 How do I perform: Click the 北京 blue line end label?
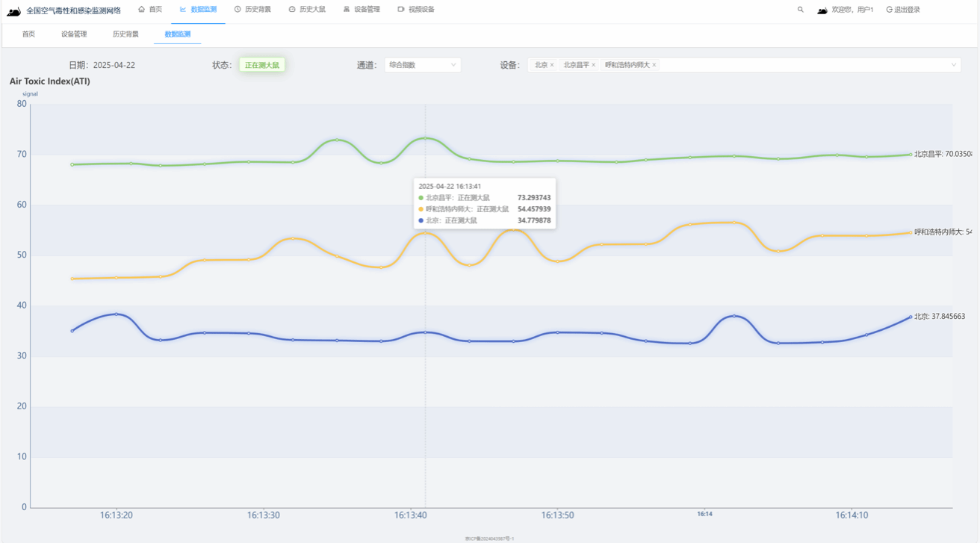click(x=939, y=317)
